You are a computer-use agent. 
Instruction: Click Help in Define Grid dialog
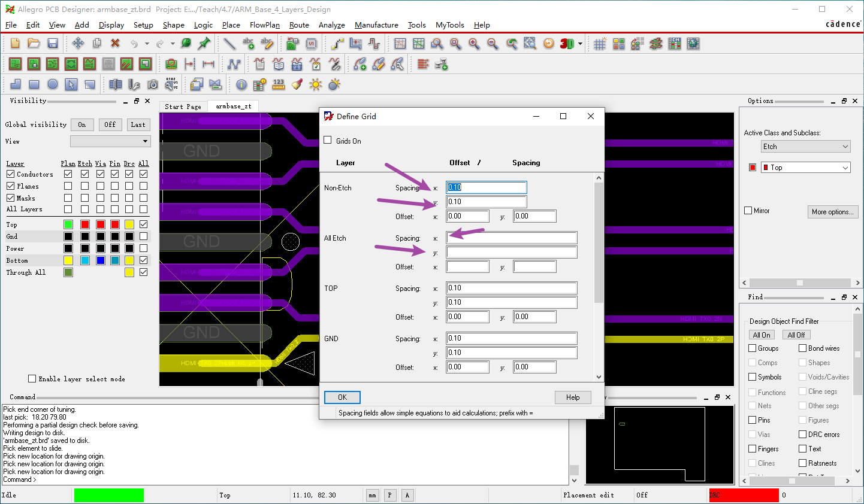coord(573,397)
